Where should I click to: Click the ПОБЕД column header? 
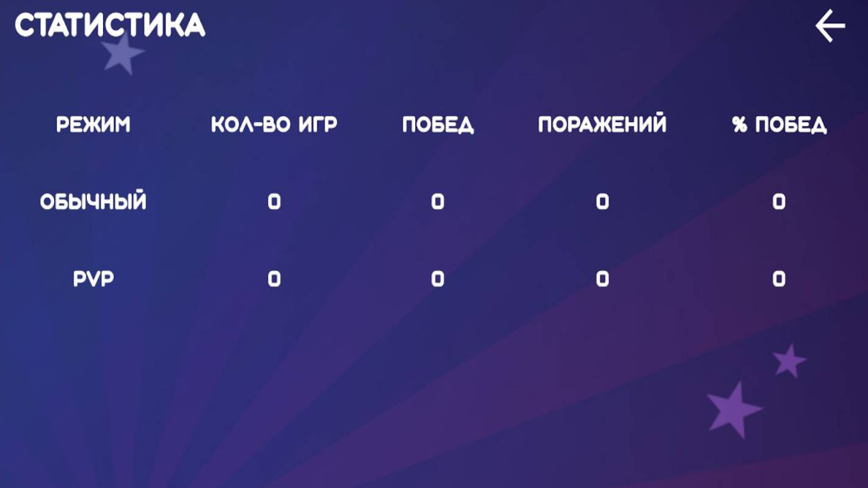point(438,125)
